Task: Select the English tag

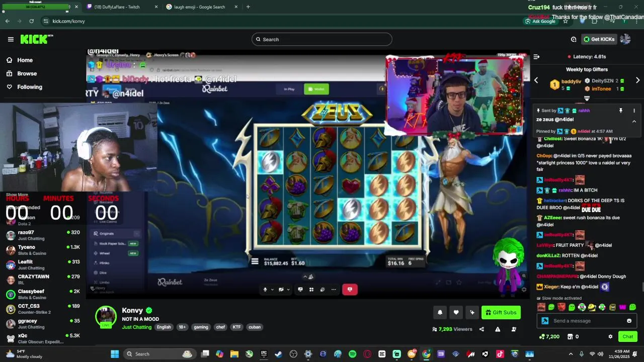Action: [164, 327]
